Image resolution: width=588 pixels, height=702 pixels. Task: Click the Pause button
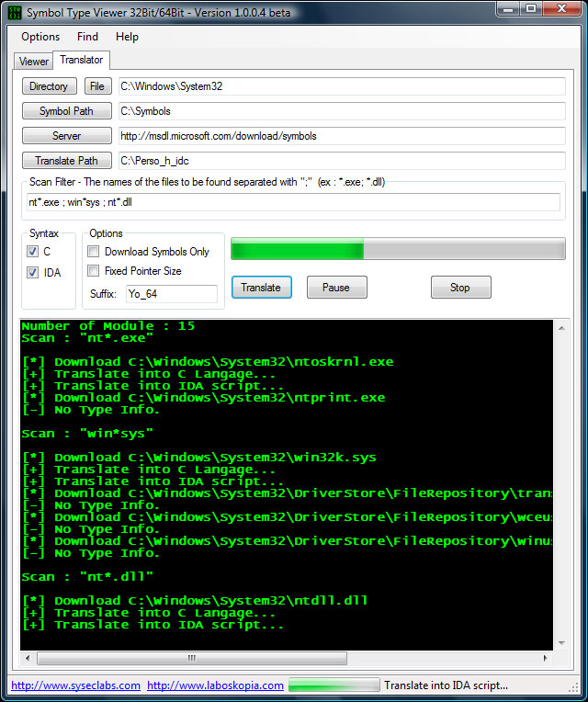[336, 287]
